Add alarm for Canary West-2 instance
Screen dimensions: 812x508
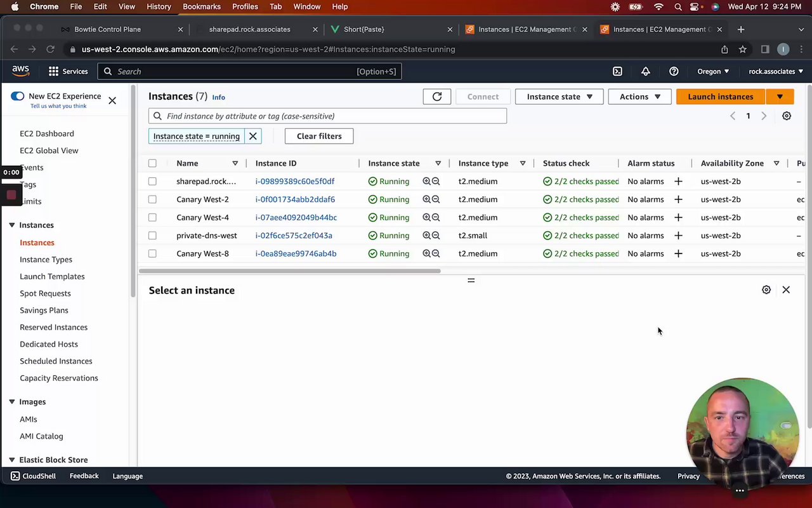[x=678, y=199]
